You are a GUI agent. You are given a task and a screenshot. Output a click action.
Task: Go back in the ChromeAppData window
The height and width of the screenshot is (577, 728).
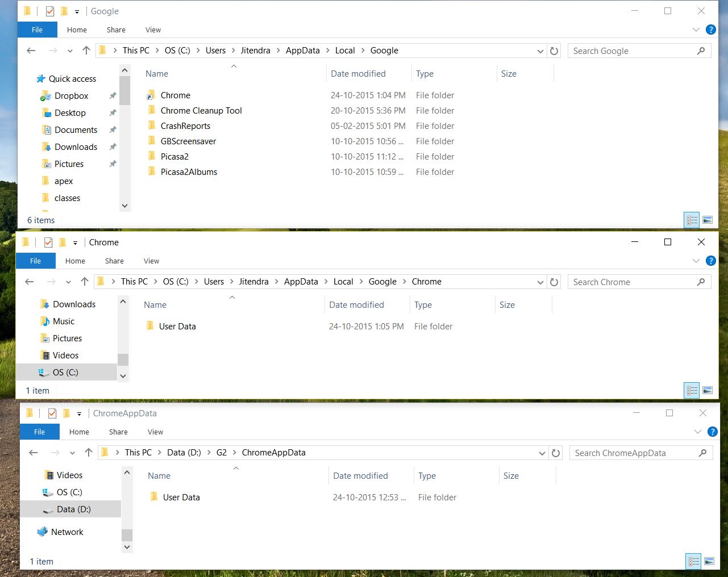tap(34, 453)
